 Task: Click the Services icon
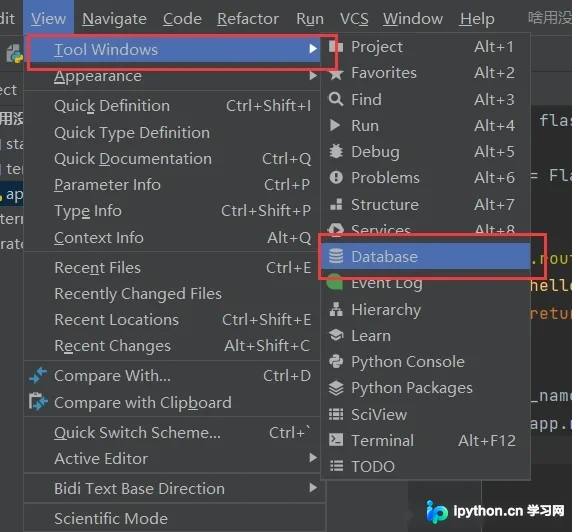336,229
